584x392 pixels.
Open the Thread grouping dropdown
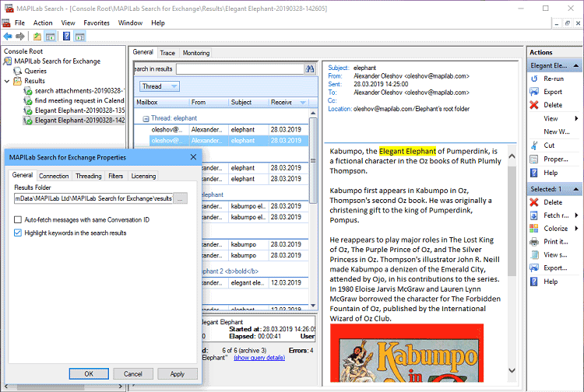(160, 86)
